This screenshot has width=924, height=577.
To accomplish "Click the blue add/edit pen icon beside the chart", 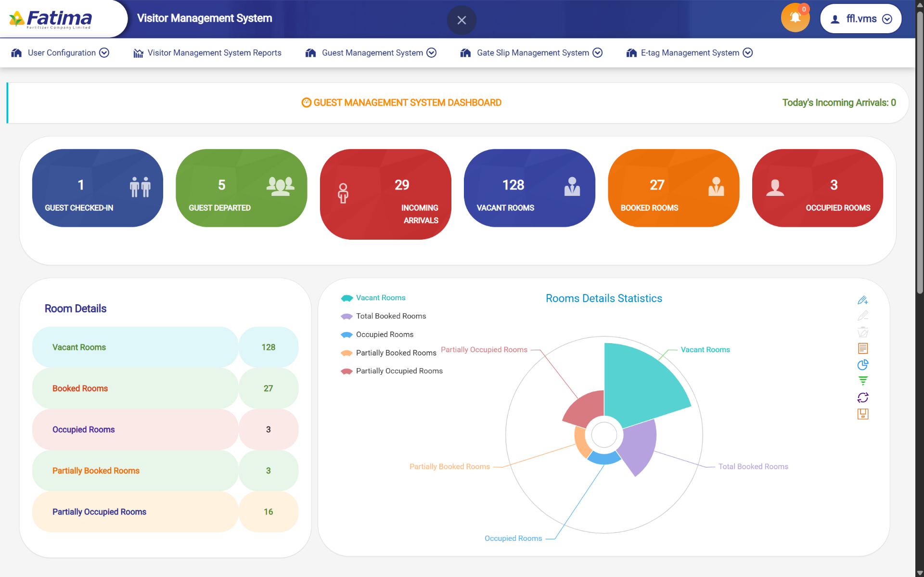I will [863, 300].
